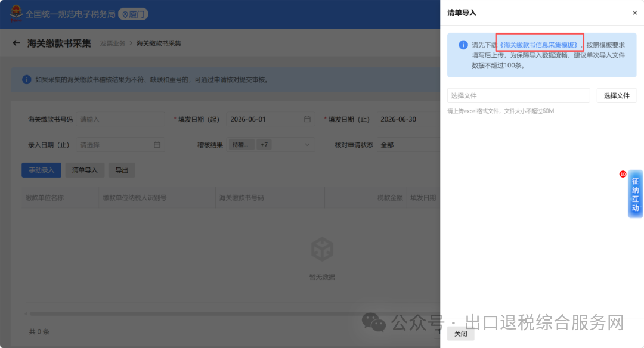Expand the 稽核结果 dropdown arrow
This screenshot has height=348, width=644.
click(307, 144)
